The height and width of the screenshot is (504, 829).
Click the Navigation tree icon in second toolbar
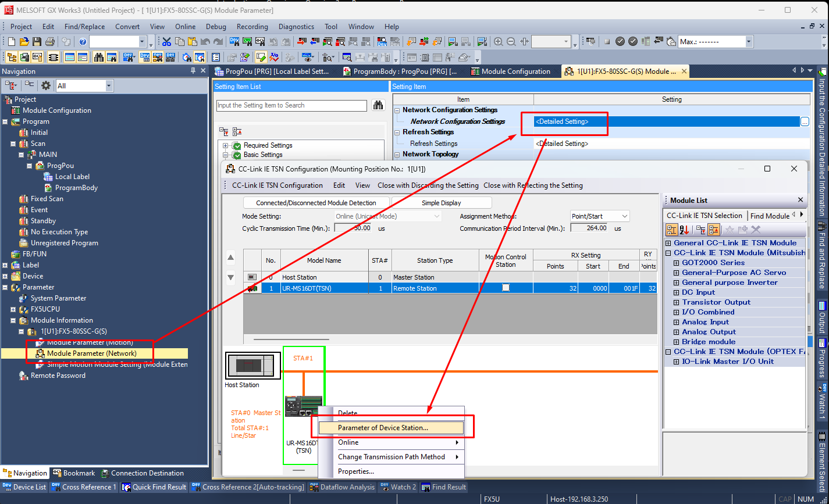10,58
